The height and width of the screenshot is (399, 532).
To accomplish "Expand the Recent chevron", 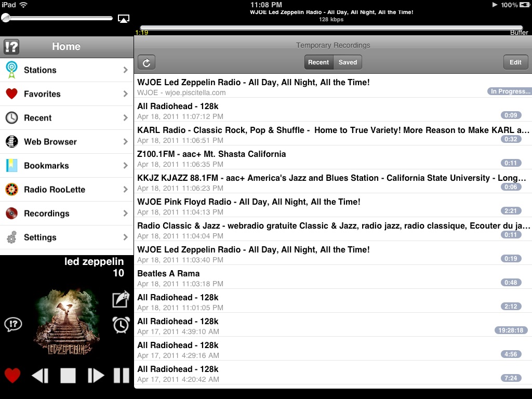I will (x=126, y=118).
